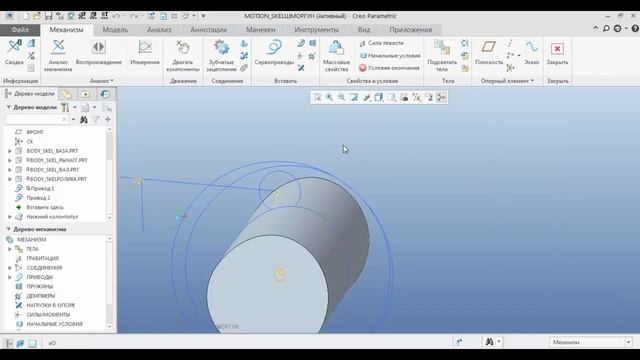The image size is (640, 360).
Task: Click Repaint icon in graphics toolbar
Action: point(354,97)
